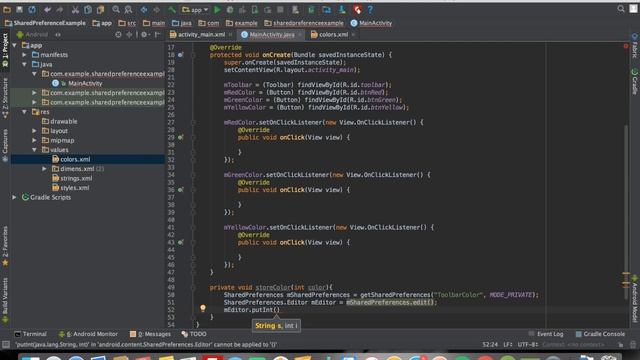The height and width of the screenshot is (360, 640).
Task: Open the app run configuration dropdown
Action: (195, 9)
